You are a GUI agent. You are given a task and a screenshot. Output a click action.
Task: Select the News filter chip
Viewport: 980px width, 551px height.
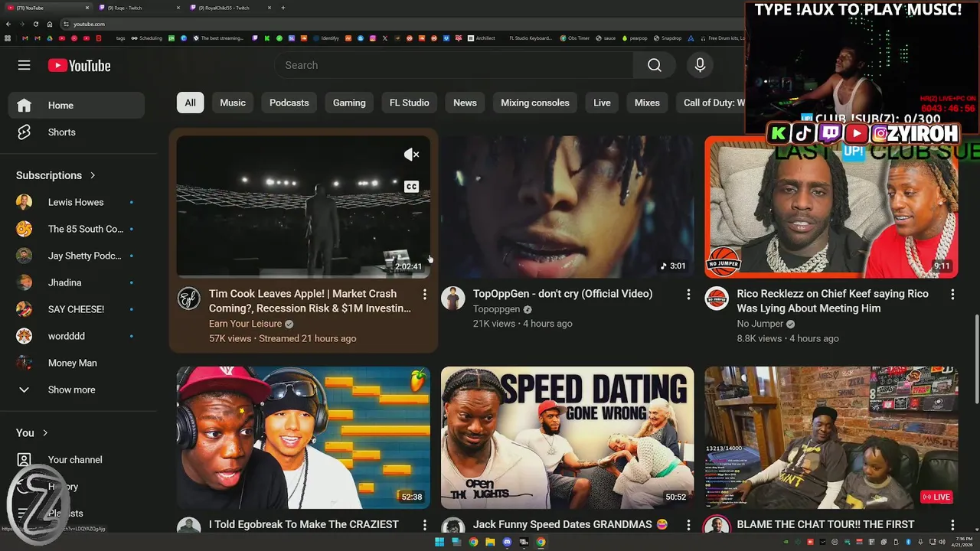click(x=465, y=103)
